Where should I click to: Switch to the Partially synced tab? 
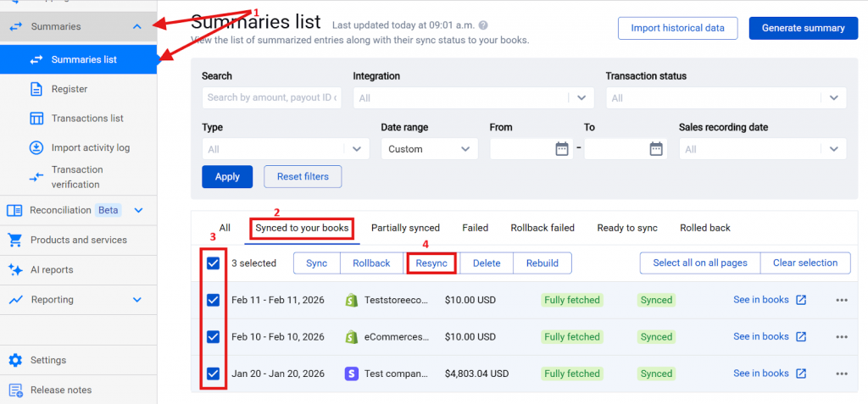[x=405, y=228]
